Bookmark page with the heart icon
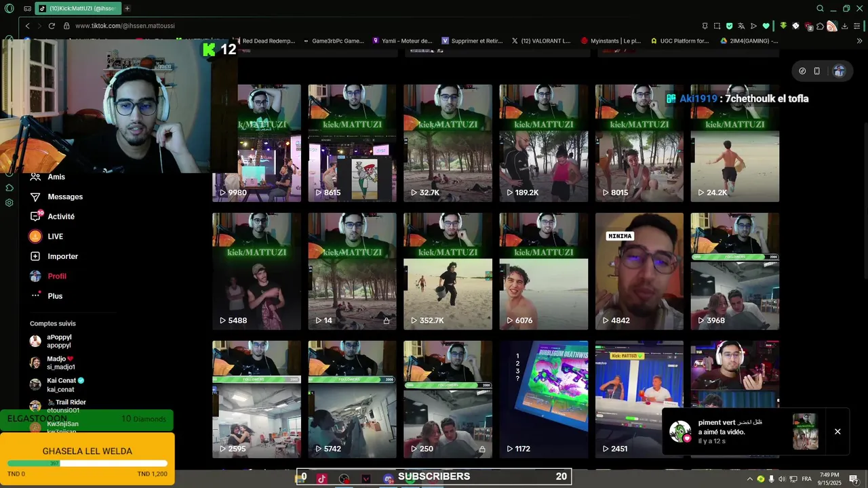 click(x=766, y=26)
